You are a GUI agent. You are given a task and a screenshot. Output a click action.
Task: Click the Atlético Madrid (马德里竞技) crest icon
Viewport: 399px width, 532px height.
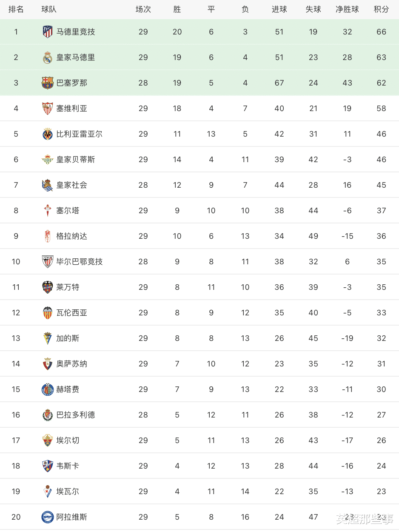[48, 32]
